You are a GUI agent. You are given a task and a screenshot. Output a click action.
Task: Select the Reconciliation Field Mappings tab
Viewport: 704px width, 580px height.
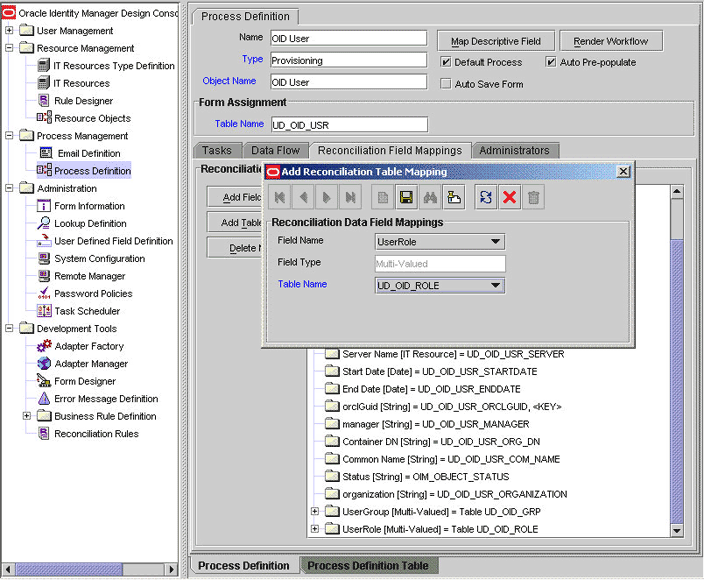(x=390, y=150)
